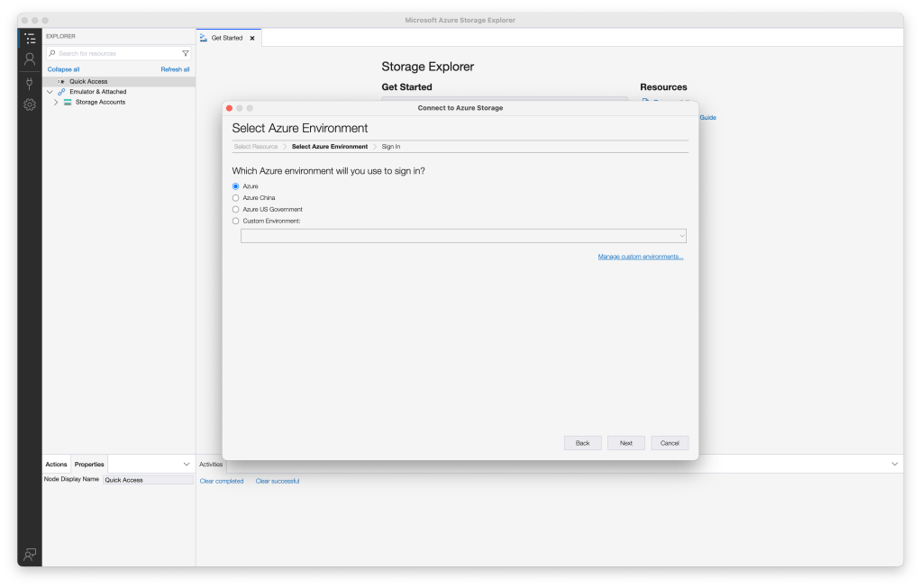The image size is (921, 588).
Task: Select the Azure US Government option
Action: click(x=234, y=209)
